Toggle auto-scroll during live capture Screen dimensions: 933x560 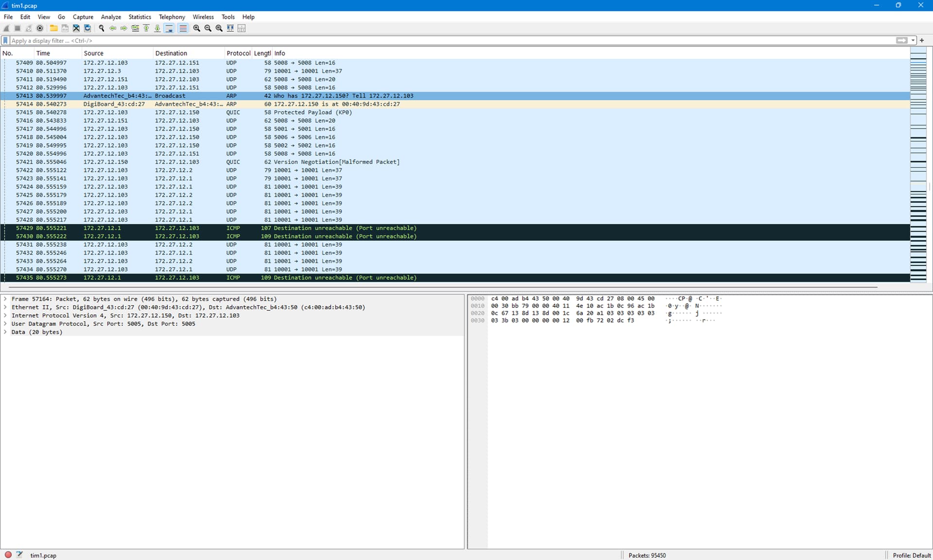[169, 28]
